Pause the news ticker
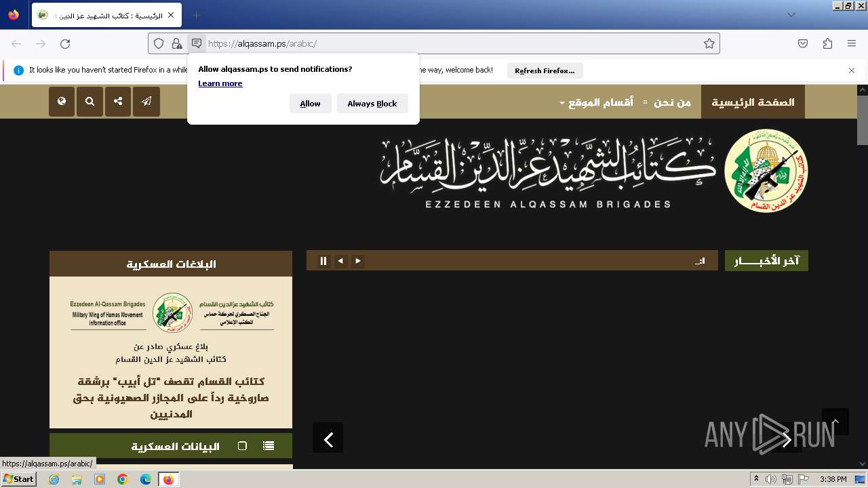Image resolution: width=868 pixels, height=488 pixels. tap(323, 261)
